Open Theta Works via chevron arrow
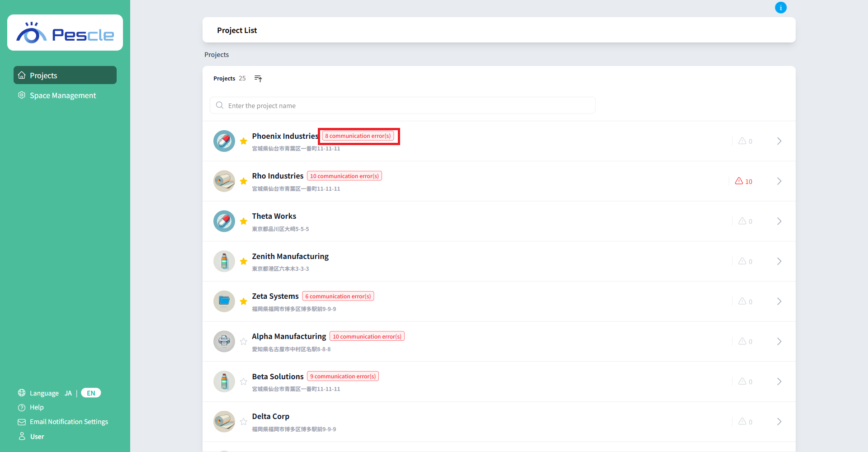This screenshot has height=452, width=868. [x=779, y=221]
